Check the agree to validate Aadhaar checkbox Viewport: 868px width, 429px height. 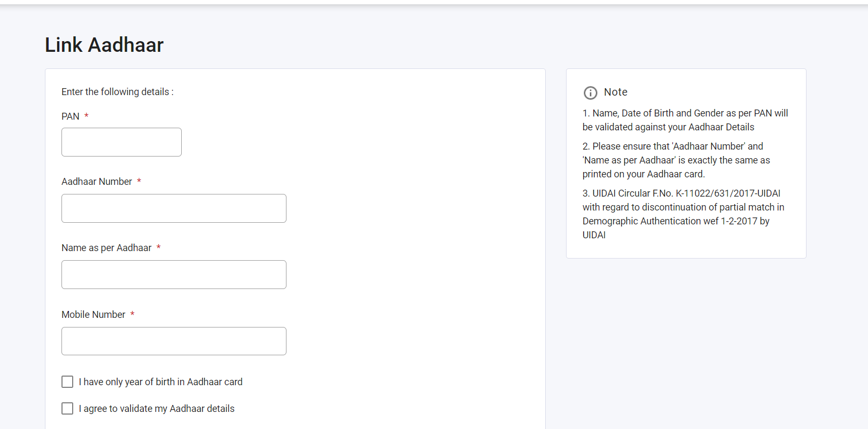(x=67, y=408)
